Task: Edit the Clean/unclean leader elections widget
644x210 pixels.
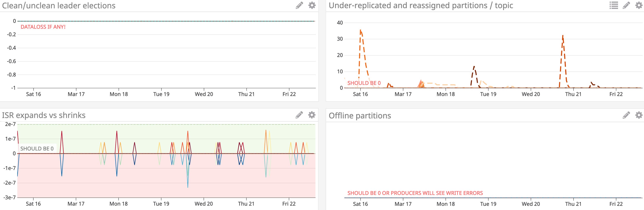Action: [x=299, y=5]
